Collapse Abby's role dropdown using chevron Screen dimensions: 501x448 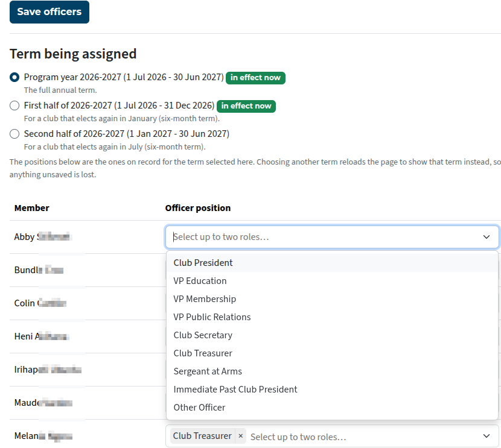(x=487, y=237)
